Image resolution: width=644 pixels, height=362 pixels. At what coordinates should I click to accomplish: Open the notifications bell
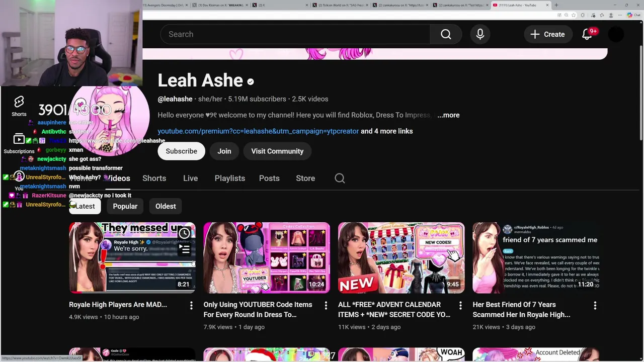click(587, 34)
